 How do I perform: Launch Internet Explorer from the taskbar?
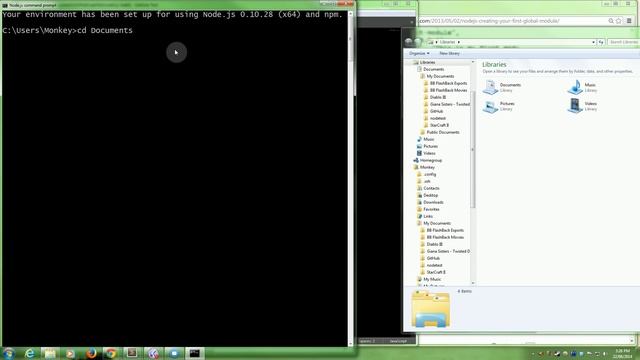pyautogui.click(x=30, y=353)
